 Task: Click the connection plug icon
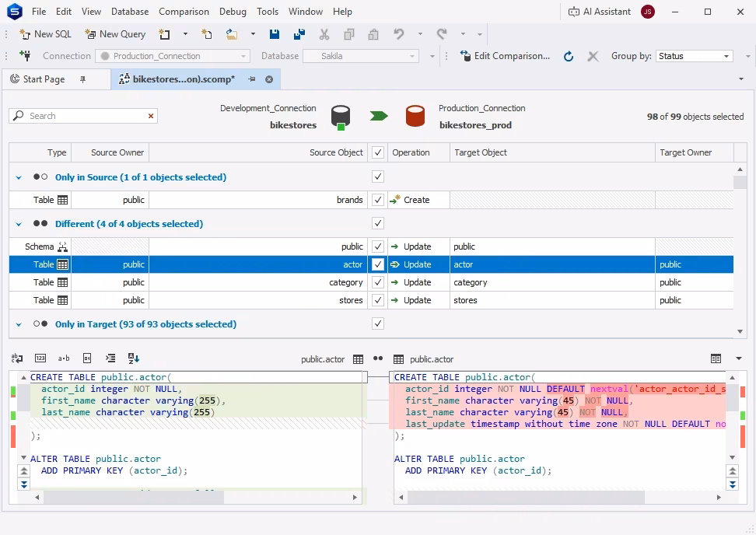pyautogui.click(x=25, y=56)
